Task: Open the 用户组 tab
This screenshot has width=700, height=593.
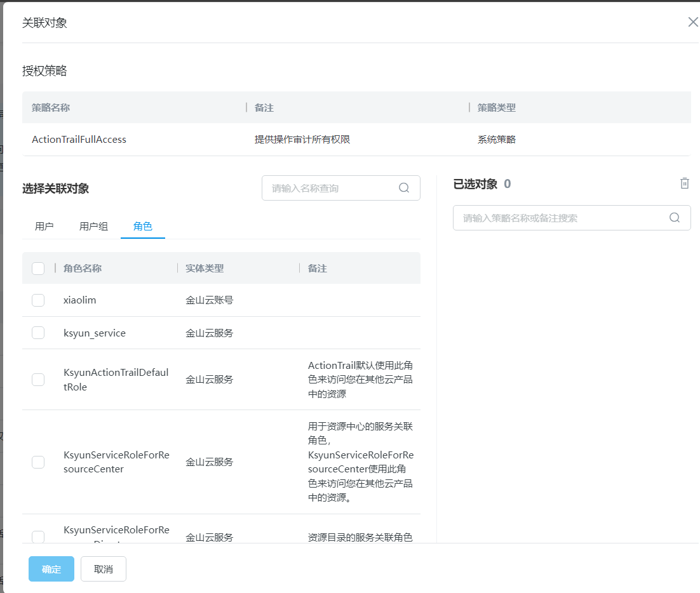Action: (93, 227)
